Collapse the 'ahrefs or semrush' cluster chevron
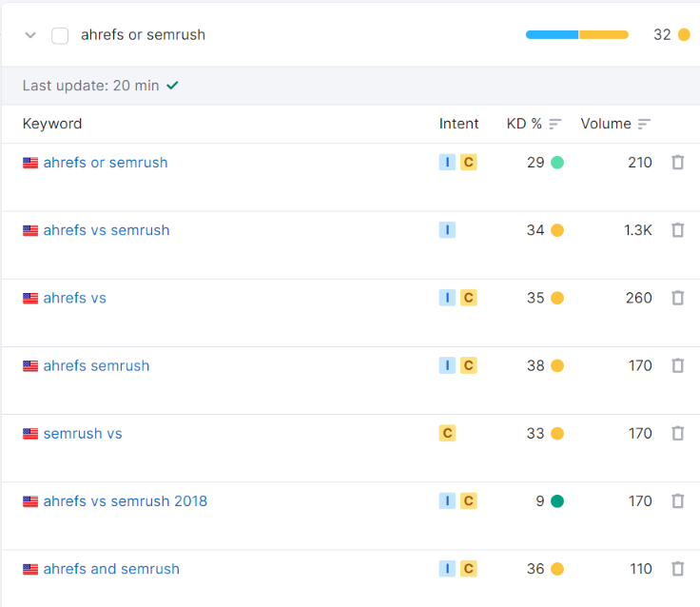 pyautogui.click(x=30, y=35)
